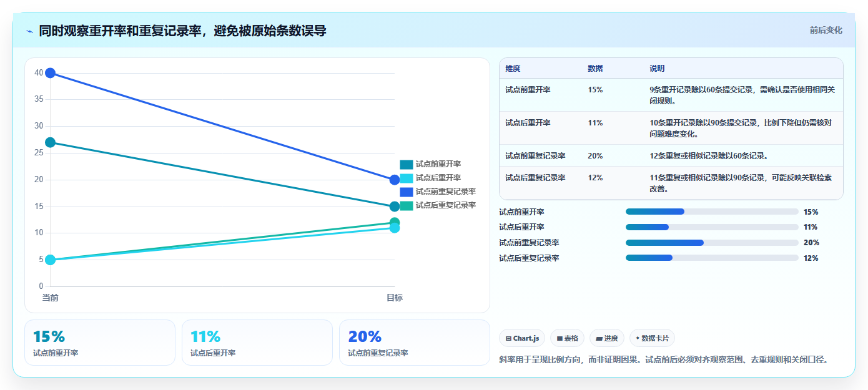Click the description starting 9条重开记录
868x390 pixels.
coord(742,95)
